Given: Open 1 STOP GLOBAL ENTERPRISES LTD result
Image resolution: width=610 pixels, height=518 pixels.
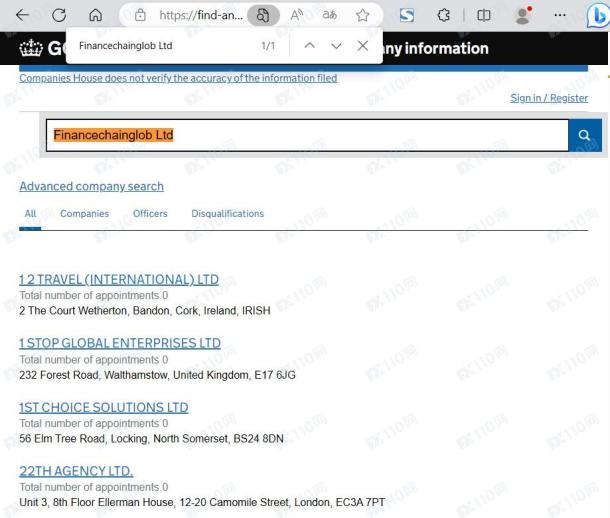Looking at the screenshot, I should [120, 343].
